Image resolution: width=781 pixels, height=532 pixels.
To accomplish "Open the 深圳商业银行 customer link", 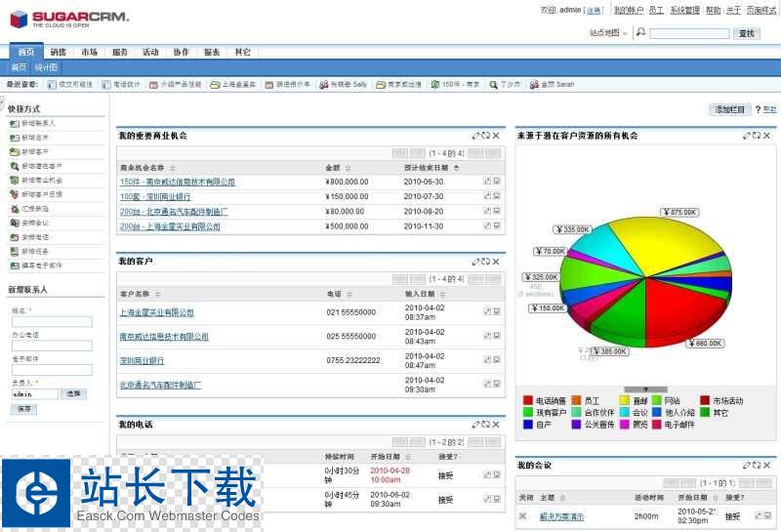I will [142, 360].
